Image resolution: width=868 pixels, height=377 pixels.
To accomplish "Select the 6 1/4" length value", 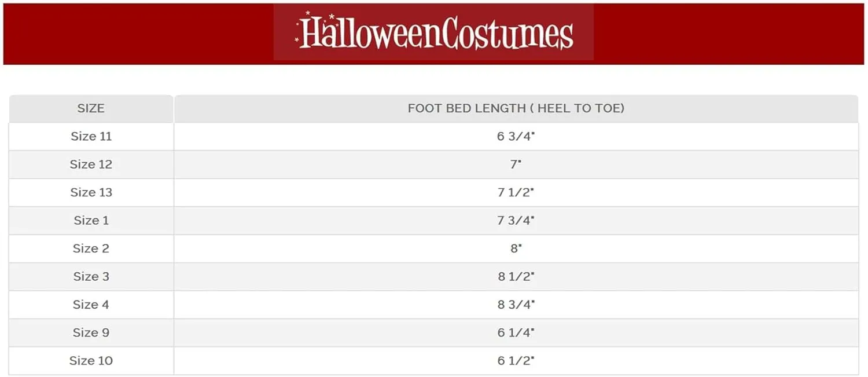I will [516, 332].
